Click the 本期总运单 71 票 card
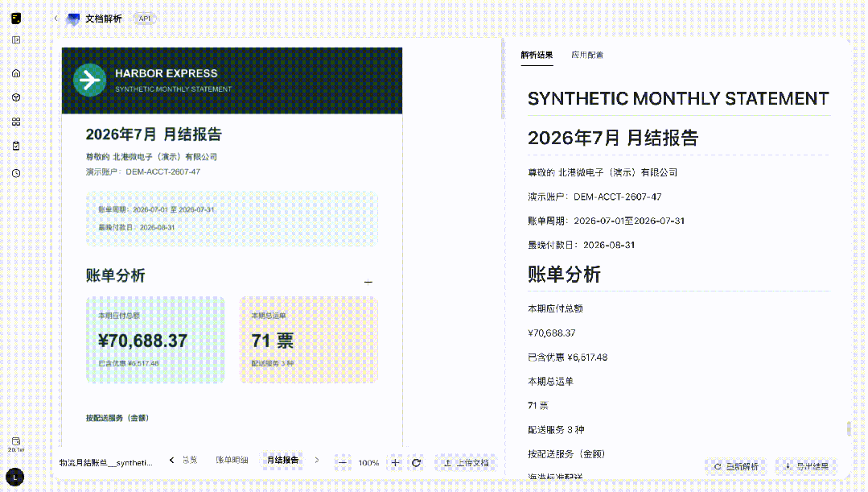Viewport: 868px width, 492px height. pos(309,340)
